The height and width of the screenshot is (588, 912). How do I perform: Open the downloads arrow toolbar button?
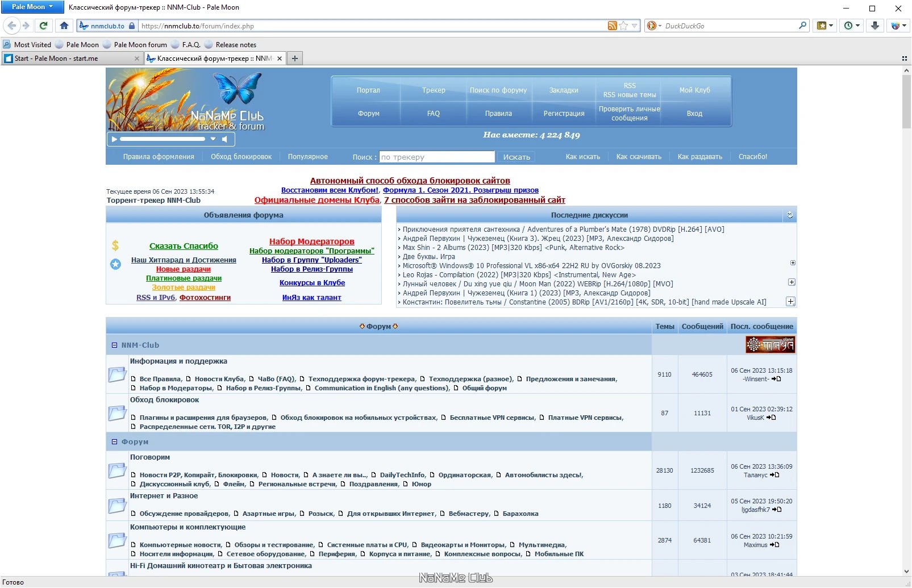tap(875, 26)
